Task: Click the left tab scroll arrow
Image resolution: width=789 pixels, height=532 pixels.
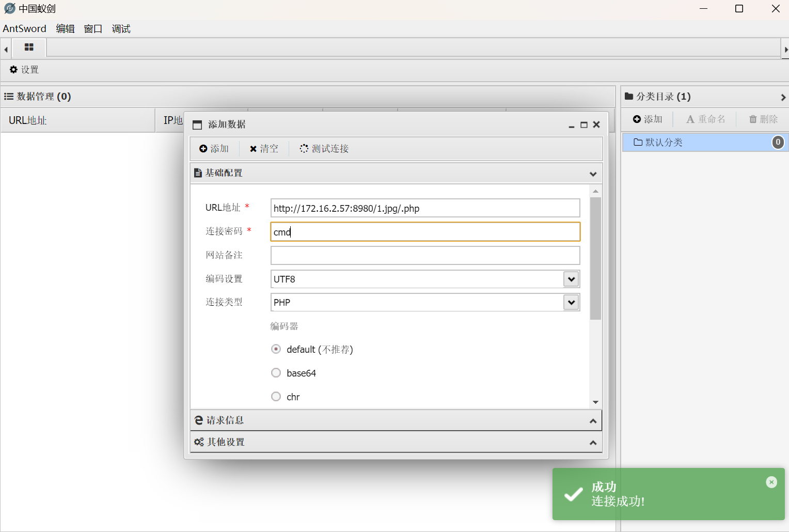Action: click(6, 50)
